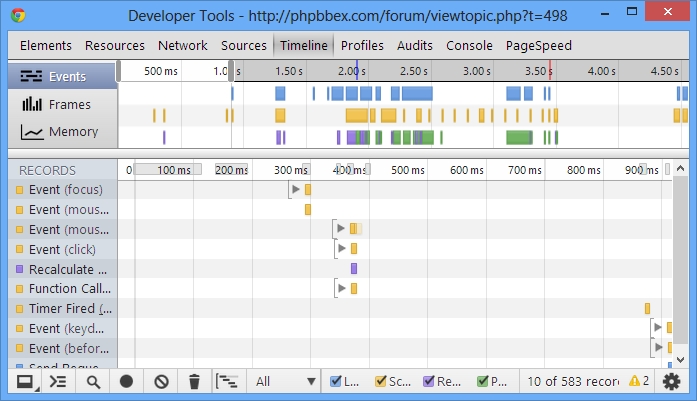Viewport: 697px width, 401px height.
Task: Toggle the Rendering checkbox filter
Action: 429,381
